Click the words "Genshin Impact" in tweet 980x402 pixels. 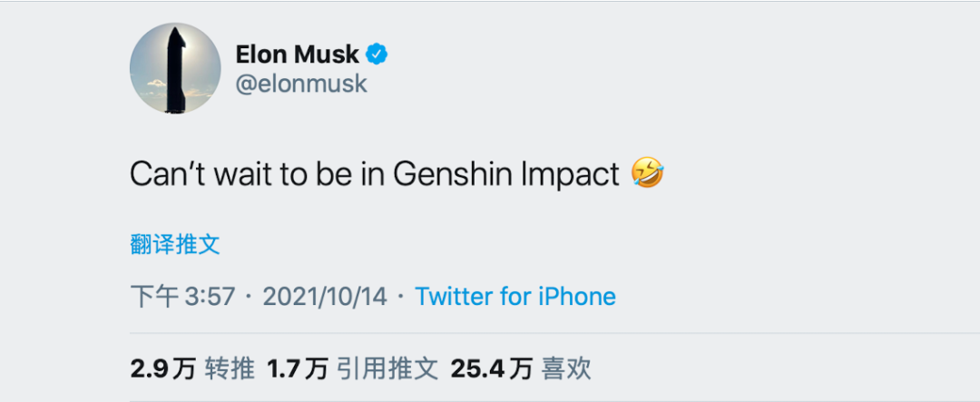tap(506, 173)
